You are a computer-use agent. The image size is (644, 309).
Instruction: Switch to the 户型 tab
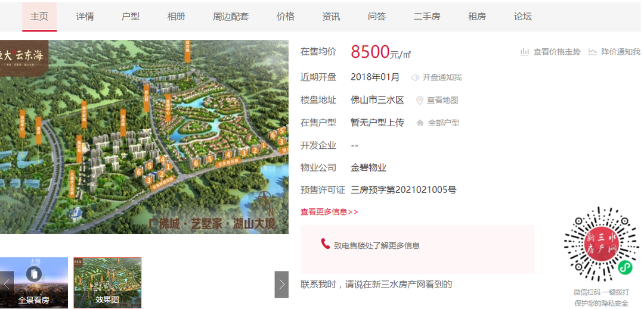131,17
